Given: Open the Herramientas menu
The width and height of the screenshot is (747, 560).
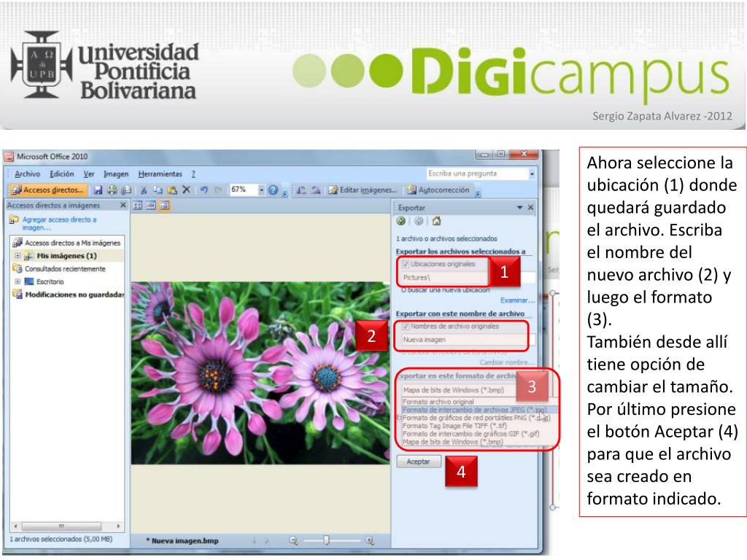Looking at the screenshot, I should point(160,174).
